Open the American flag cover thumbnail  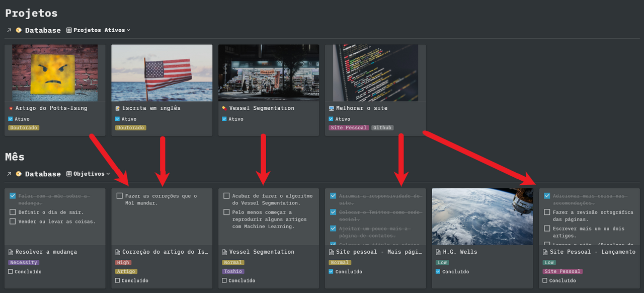tap(162, 73)
